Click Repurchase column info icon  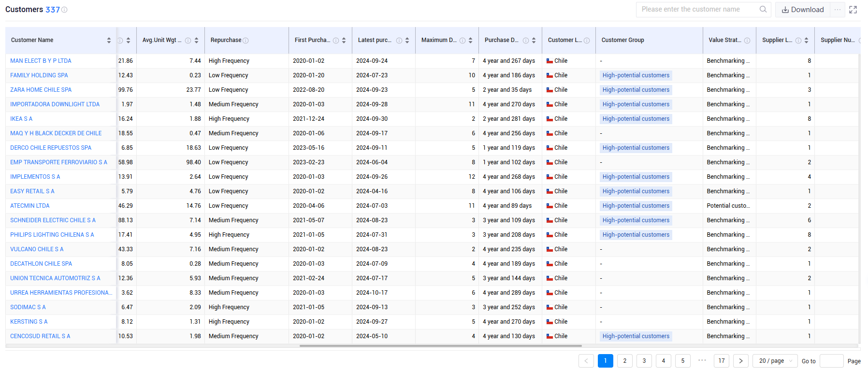pyautogui.click(x=246, y=41)
